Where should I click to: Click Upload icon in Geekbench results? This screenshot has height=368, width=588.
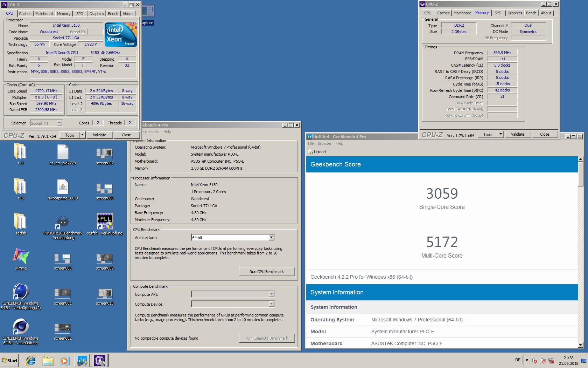coord(310,152)
